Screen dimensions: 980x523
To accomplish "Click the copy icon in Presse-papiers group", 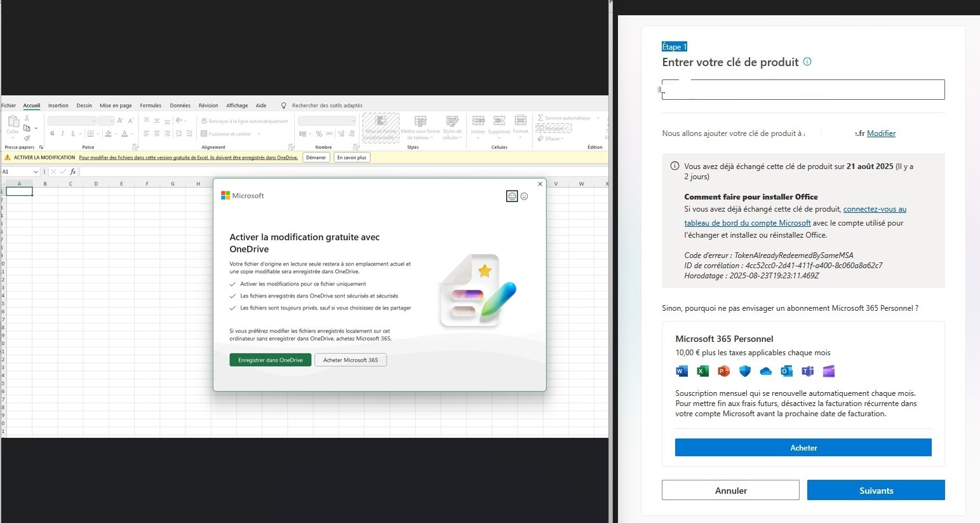I will point(27,128).
